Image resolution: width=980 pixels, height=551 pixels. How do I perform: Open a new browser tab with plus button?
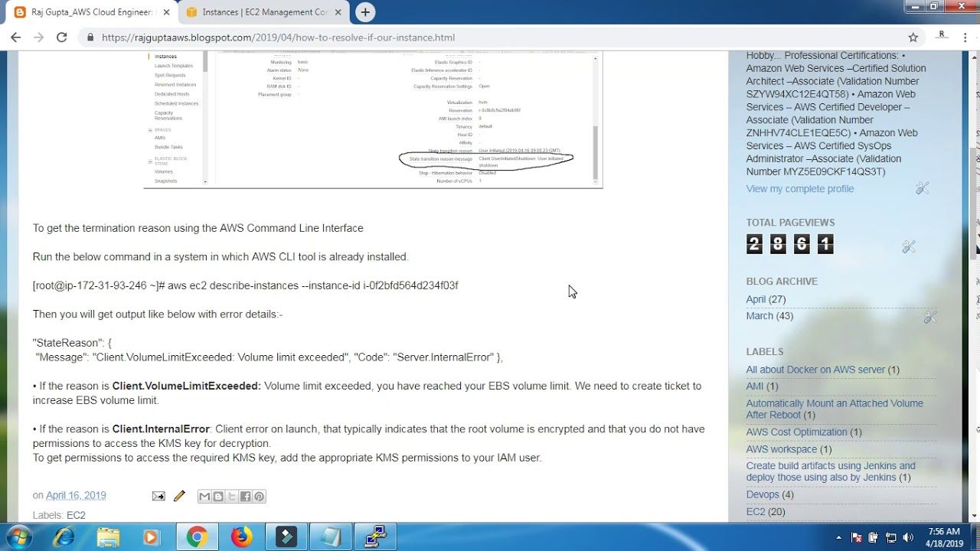(365, 12)
